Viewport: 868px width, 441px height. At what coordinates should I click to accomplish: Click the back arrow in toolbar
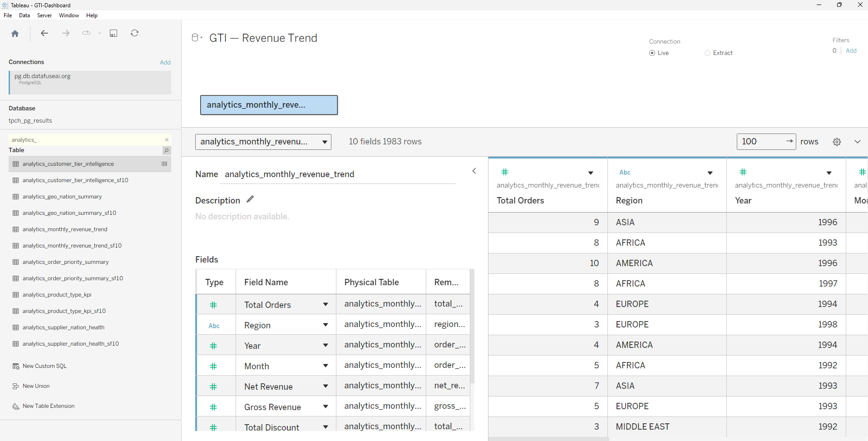coord(44,33)
